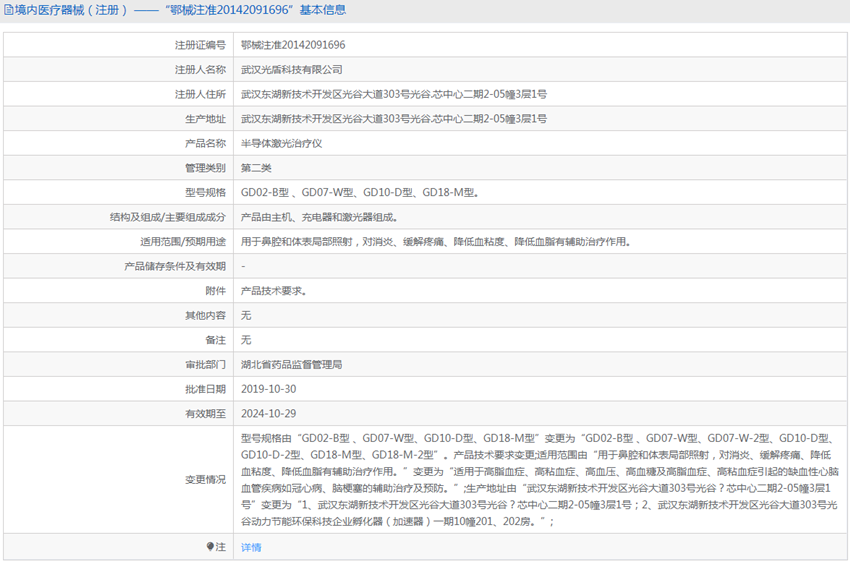850x561 pixels.
Task: Click the lightbulb icon beside 注
Action: [210, 546]
